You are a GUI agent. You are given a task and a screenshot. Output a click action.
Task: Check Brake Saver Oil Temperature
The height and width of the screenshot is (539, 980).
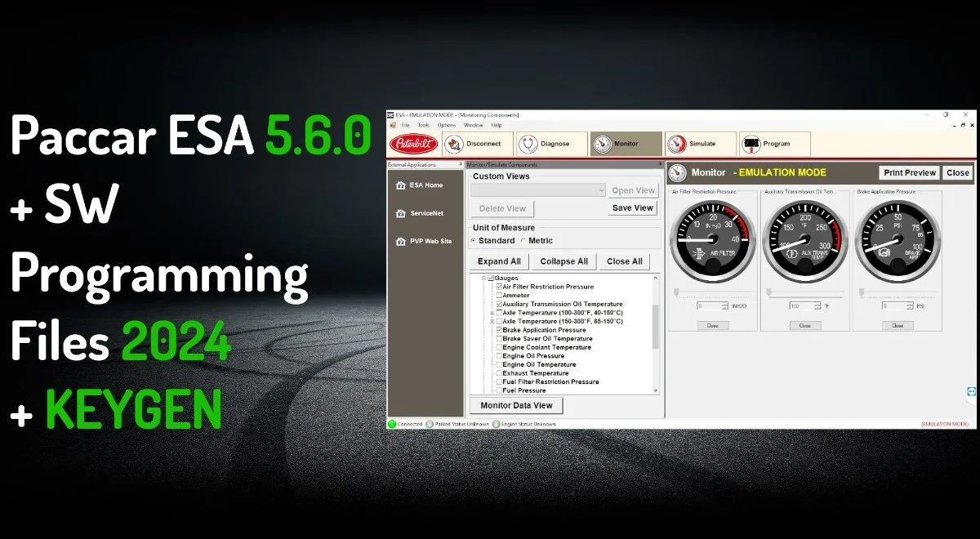[x=499, y=338]
